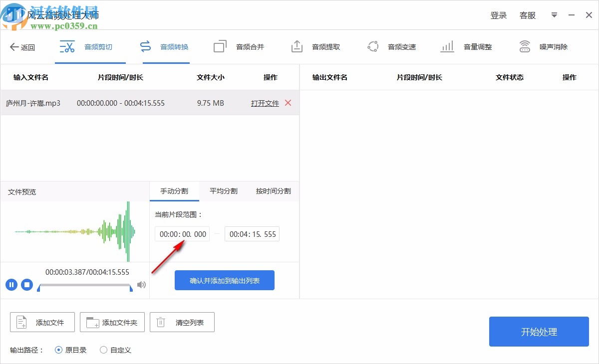599x364 pixels.
Task: Select the 原目录 output path option
Action: point(59,350)
